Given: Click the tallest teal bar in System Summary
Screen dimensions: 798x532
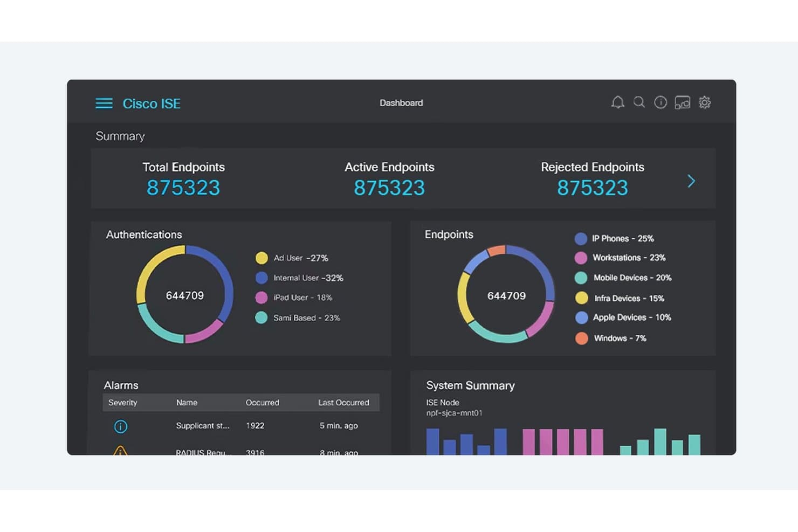Looking at the screenshot, I should pos(660,442).
